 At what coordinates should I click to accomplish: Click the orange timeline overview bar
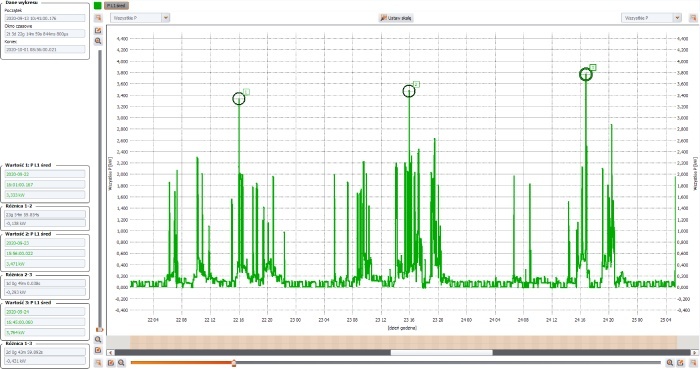(404, 342)
